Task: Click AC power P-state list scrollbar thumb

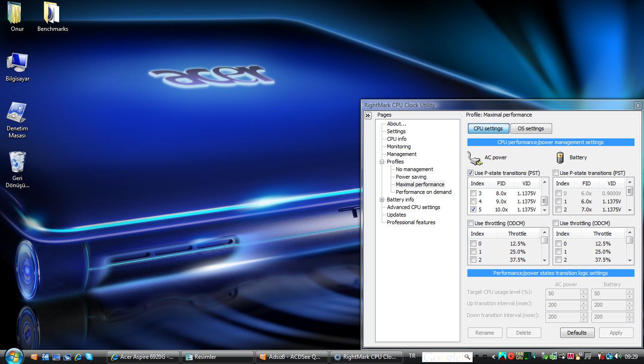Action: (x=545, y=201)
